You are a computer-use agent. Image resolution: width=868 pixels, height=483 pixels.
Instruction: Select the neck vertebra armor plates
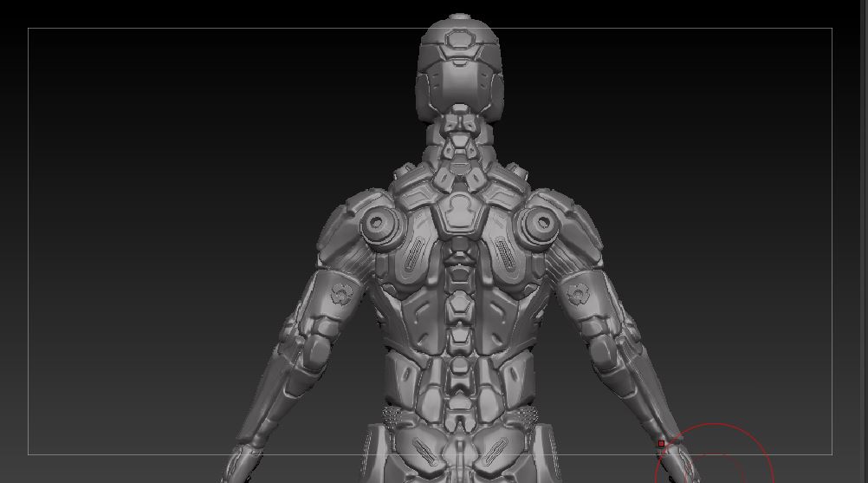pyautogui.click(x=459, y=148)
